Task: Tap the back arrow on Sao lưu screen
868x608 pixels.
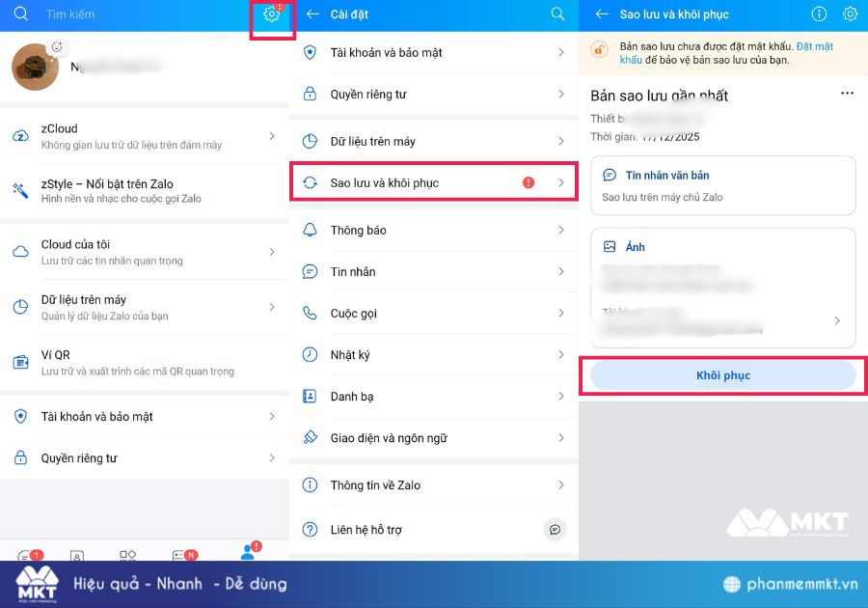Action: click(x=603, y=14)
